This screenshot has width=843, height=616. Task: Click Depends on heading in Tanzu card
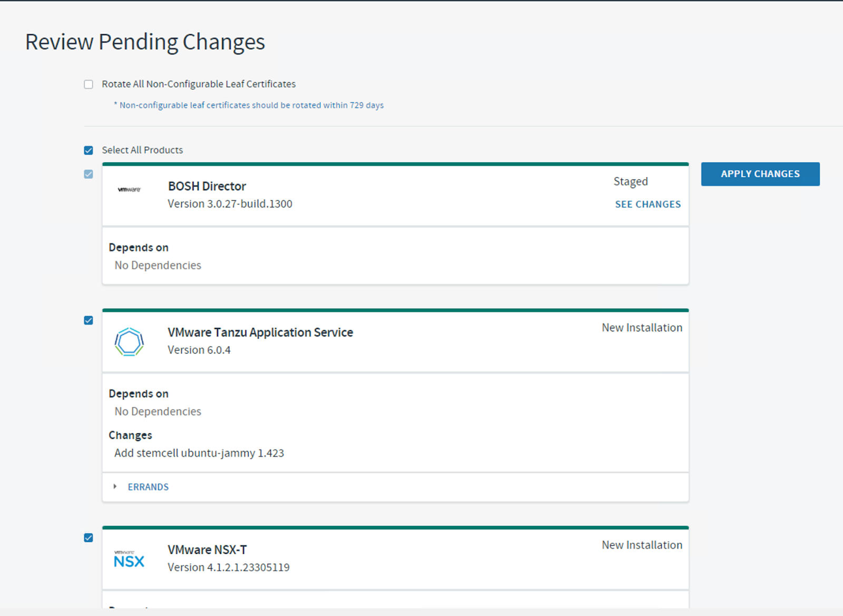139,394
